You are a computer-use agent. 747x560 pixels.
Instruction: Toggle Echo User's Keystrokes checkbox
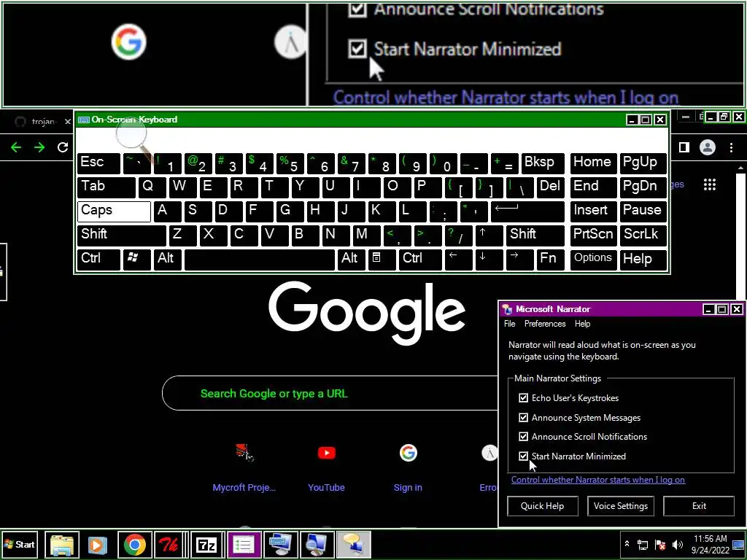click(x=523, y=397)
